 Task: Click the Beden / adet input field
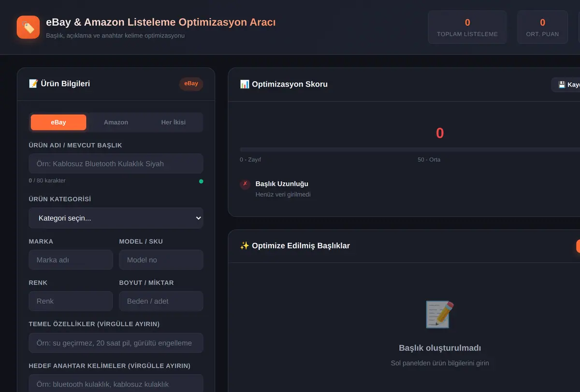[x=161, y=301]
